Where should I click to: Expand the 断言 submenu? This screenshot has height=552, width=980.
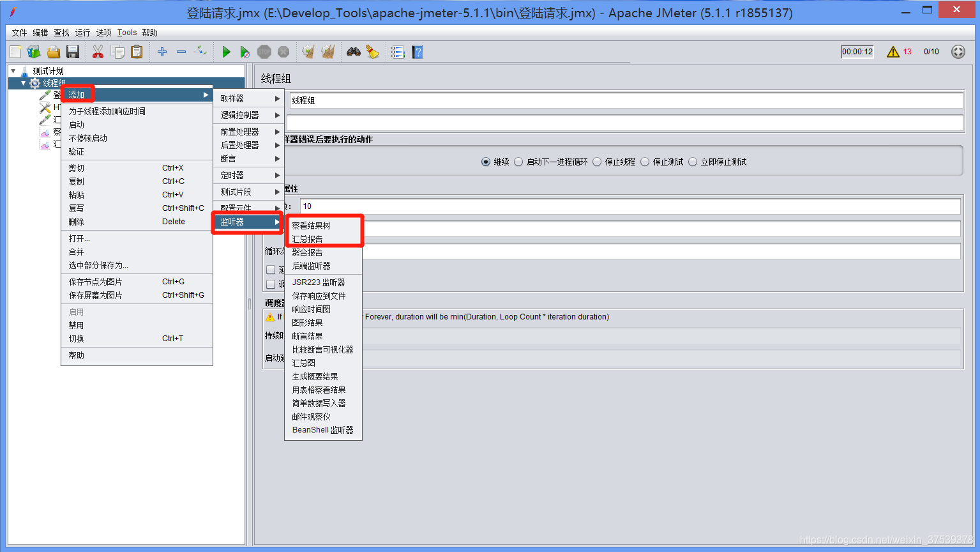(249, 158)
